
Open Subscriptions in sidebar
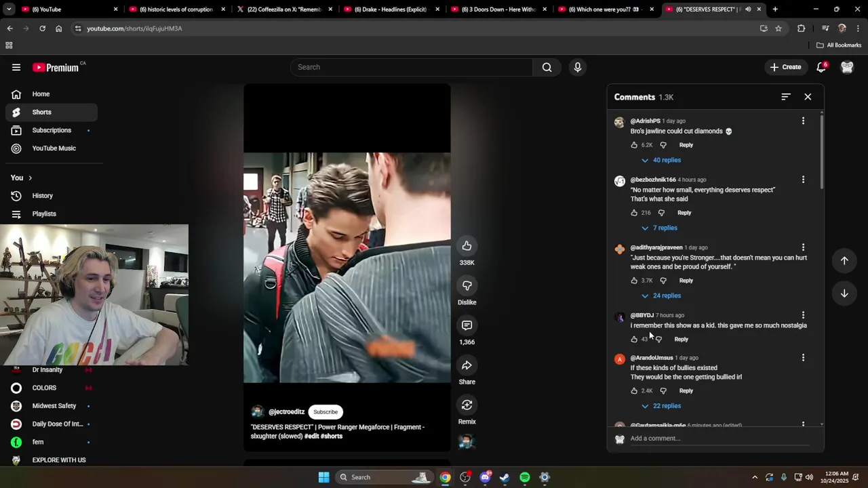(52, 130)
